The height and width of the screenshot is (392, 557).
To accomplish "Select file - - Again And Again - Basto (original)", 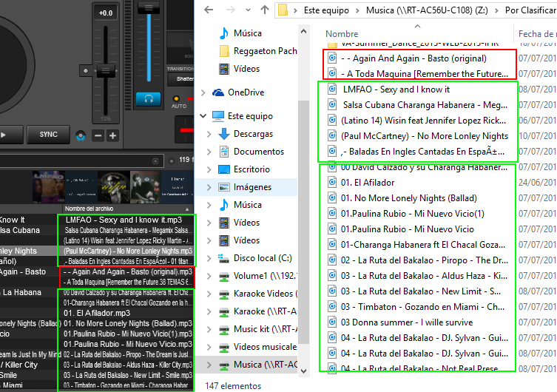I will click(x=413, y=58).
